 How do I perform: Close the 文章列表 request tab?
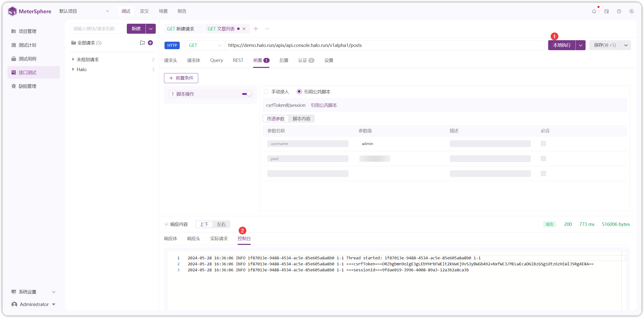point(244,29)
